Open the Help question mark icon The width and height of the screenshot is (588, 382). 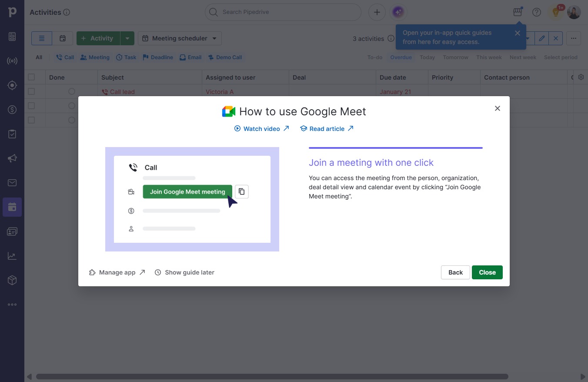tap(537, 12)
